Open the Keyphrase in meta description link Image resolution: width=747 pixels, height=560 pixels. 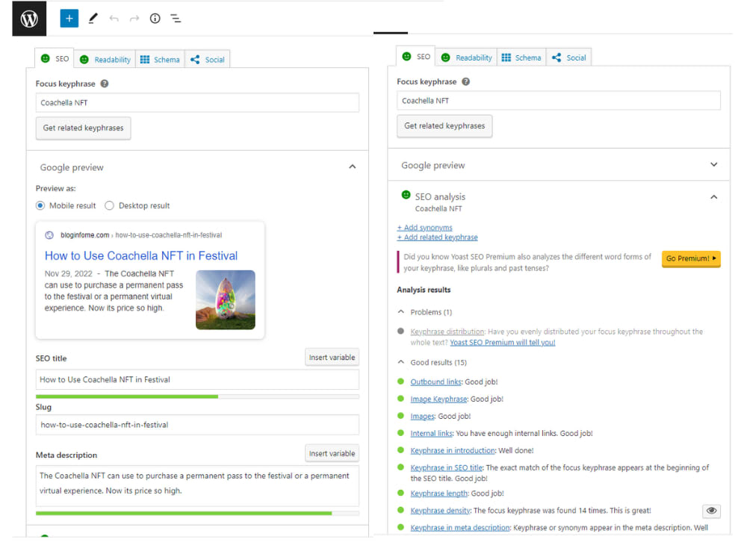459,528
